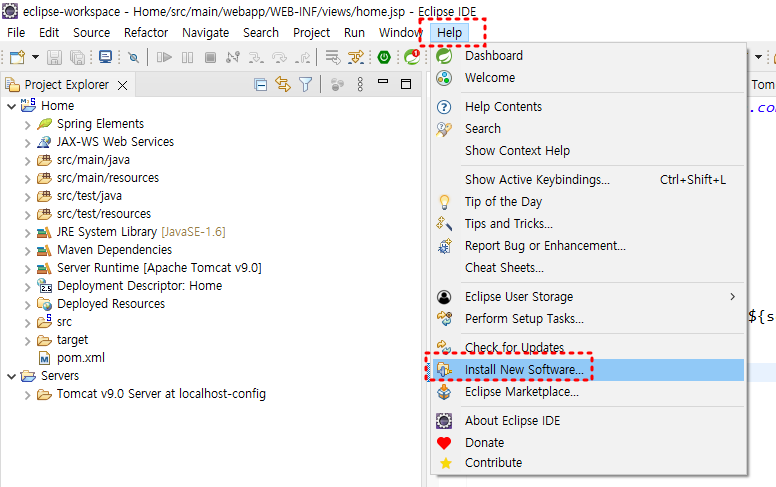Collapse the Home project node
Image resolution: width=776 pixels, height=487 pixels.
pos(11,106)
